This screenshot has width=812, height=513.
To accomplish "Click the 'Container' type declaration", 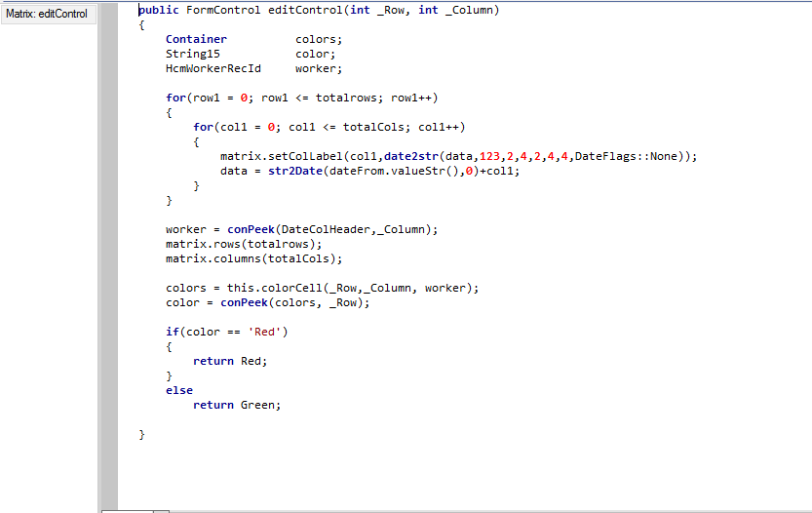I will click(196, 39).
